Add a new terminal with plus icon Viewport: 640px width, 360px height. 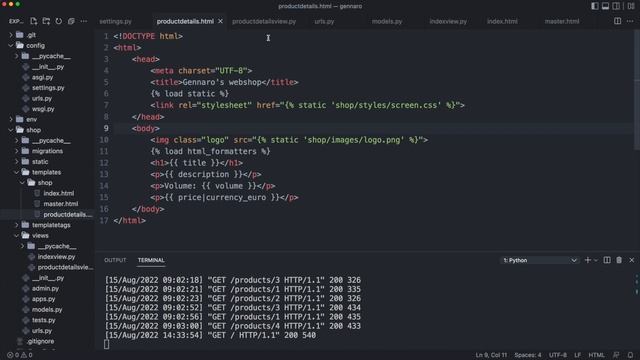[588, 260]
